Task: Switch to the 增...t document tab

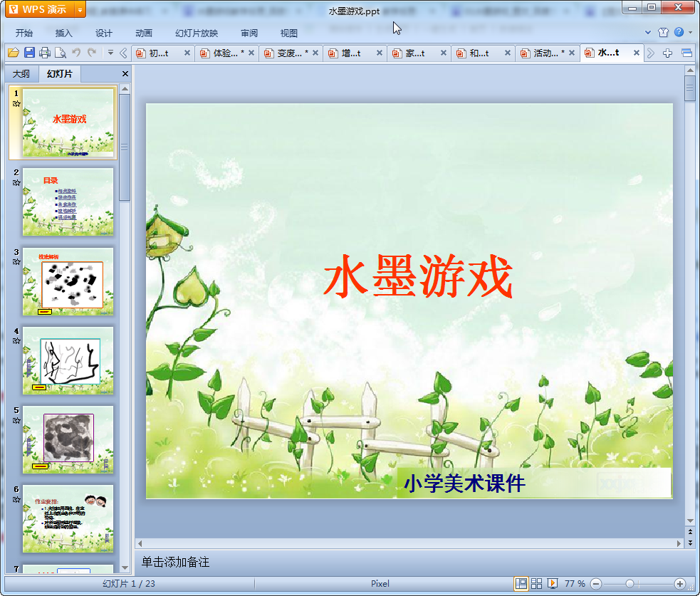Action: click(x=351, y=53)
